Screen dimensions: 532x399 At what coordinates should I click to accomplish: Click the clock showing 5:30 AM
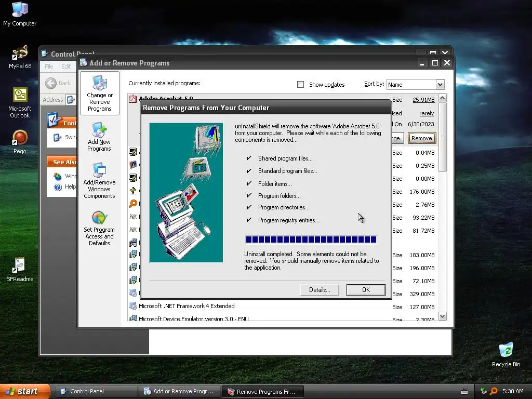point(513,391)
